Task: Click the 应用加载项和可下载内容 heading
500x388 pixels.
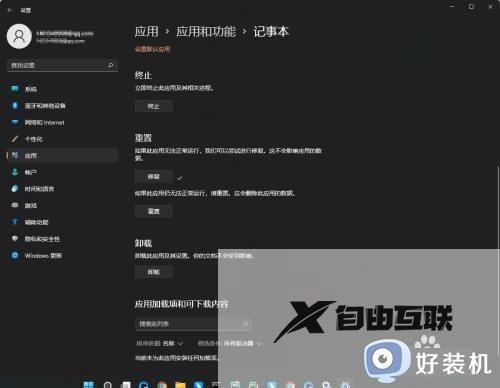Action: [x=182, y=304]
